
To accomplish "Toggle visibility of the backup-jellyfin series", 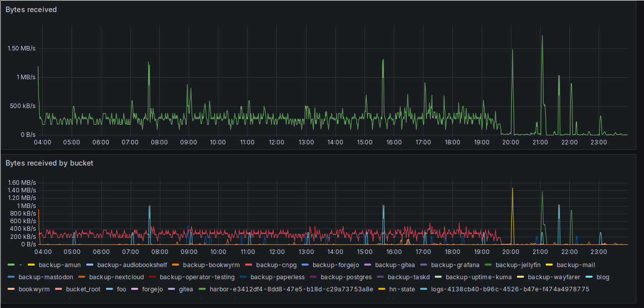I will click(519, 265).
